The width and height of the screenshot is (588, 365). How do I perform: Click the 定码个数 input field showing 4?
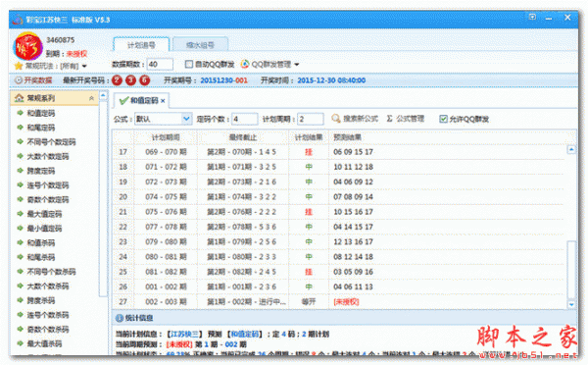(244, 119)
